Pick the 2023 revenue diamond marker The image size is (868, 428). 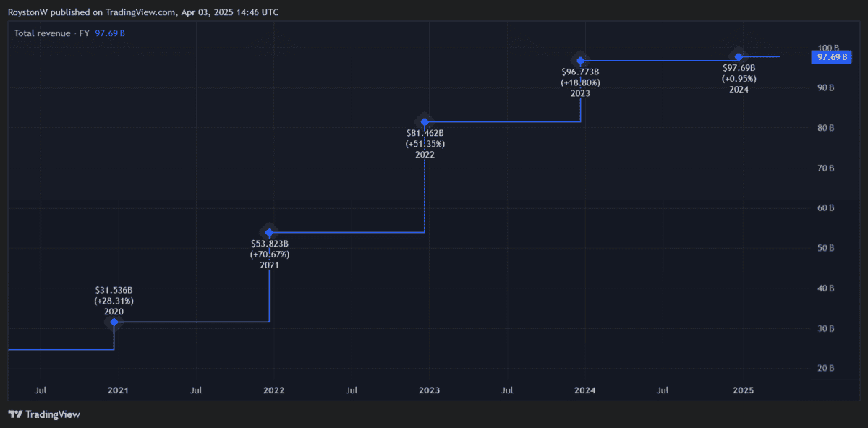pos(580,61)
